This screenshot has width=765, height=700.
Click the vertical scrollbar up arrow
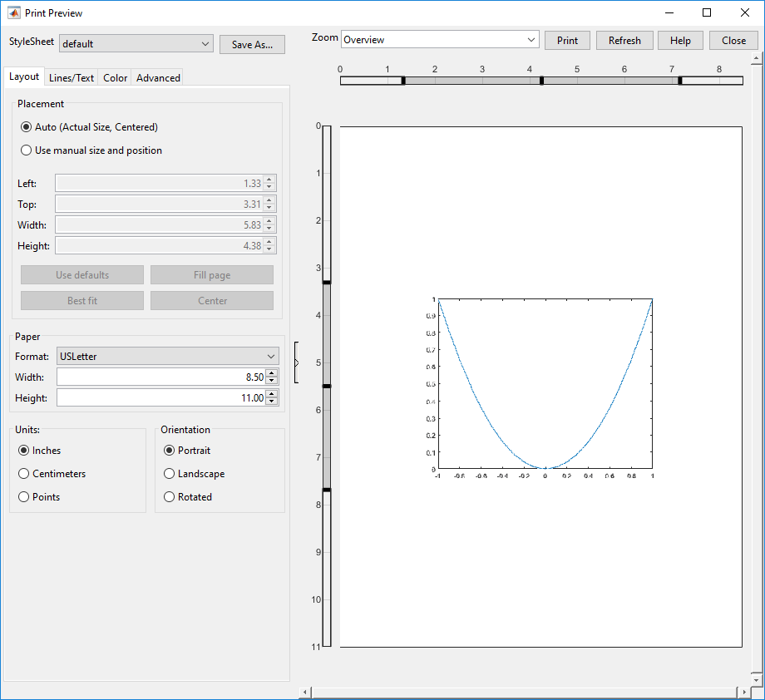click(756, 58)
